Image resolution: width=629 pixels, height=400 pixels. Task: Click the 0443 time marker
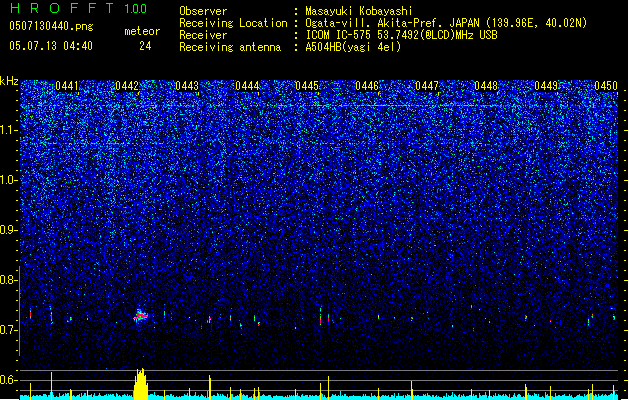[x=187, y=86]
